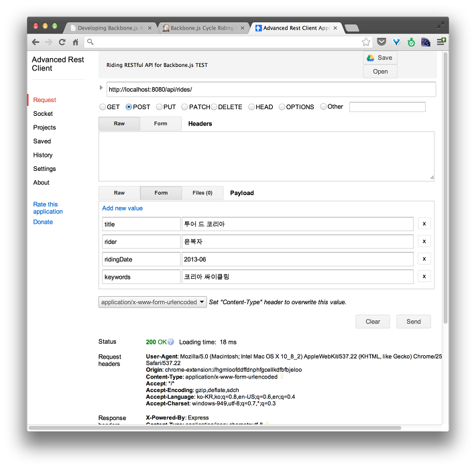The width and height of the screenshot is (476, 469).
Task: Click the green extension icon in toolbar
Action: pyautogui.click(x=411, y=42)
